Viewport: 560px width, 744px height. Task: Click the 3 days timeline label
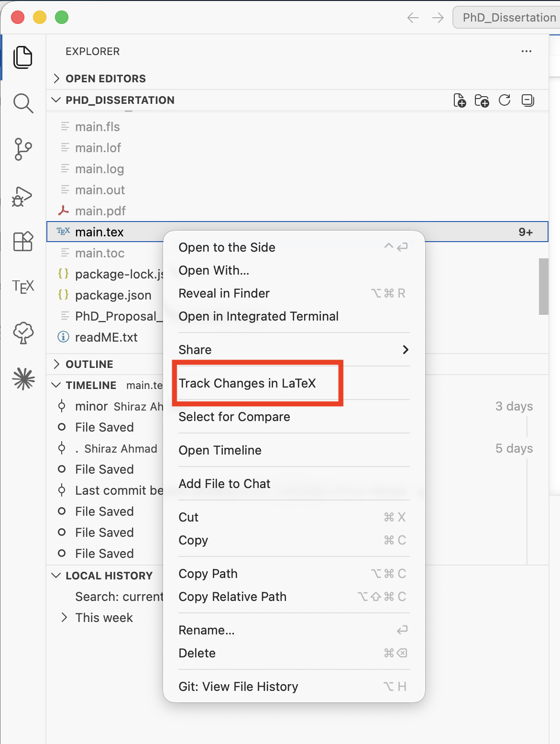tap(514, 406)
